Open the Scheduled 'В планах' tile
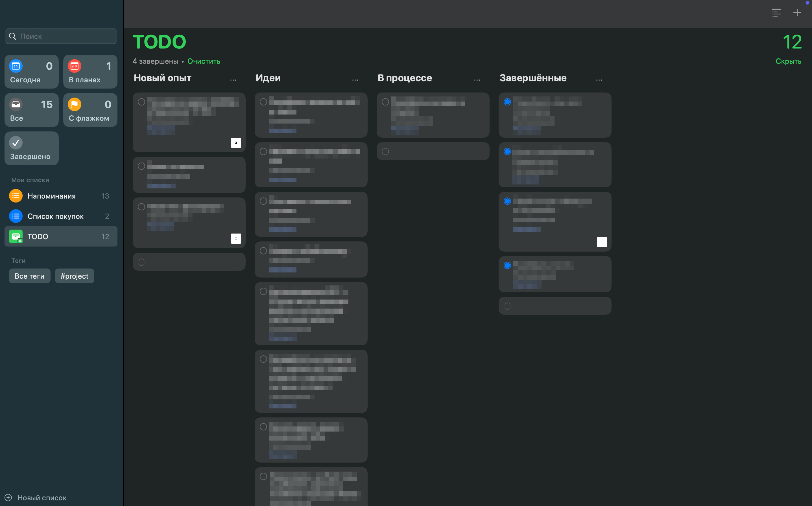The image size is (812, 506). point(90,72)
